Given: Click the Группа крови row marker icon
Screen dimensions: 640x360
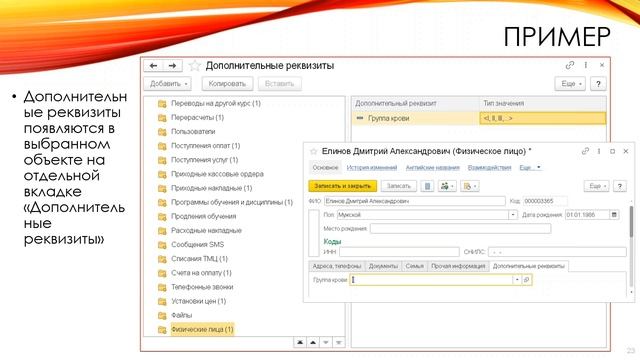Looking at the screenshot, I should coord(360,118).
